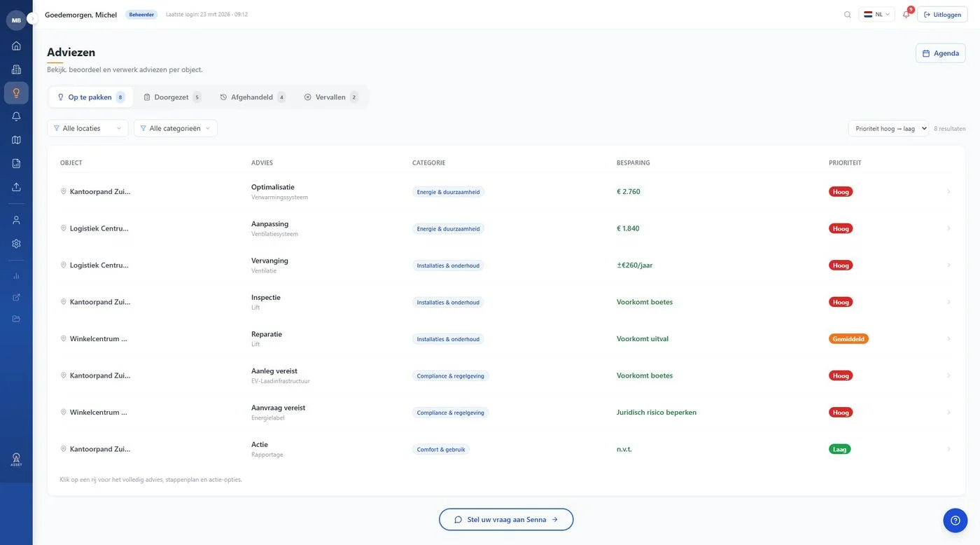Click Stel uw vraag aan Senna button
The image size is (980, 545).
tap(506, 520)
